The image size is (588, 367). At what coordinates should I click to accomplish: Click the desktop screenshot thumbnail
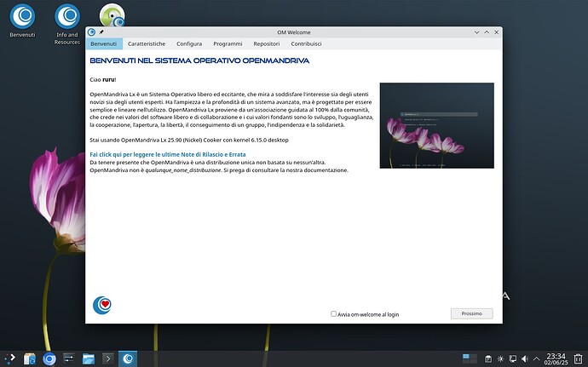436,125
